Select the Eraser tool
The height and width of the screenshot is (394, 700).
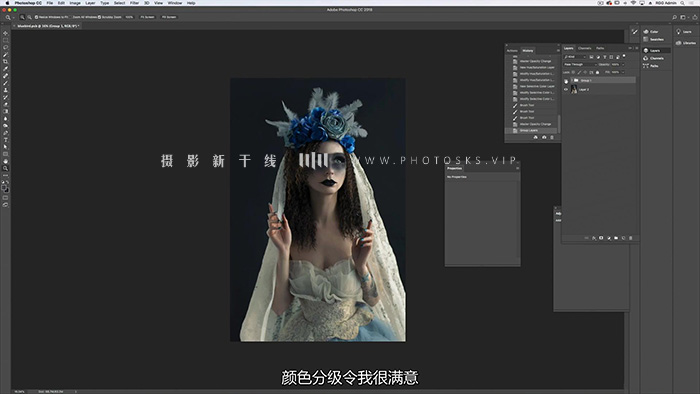coord(5,104)
